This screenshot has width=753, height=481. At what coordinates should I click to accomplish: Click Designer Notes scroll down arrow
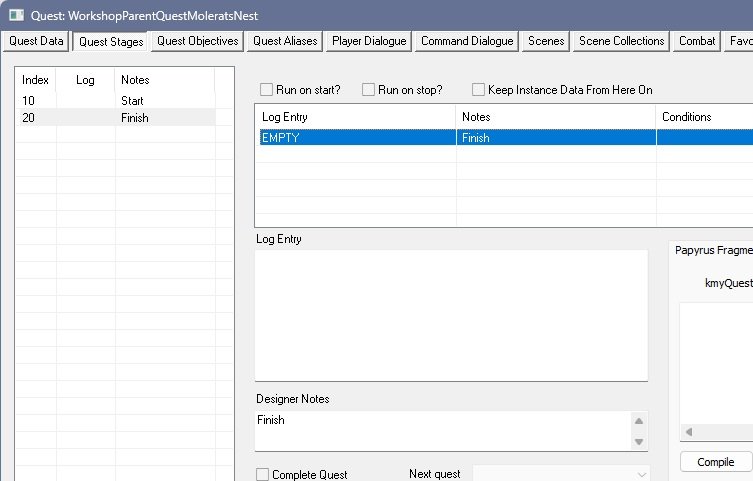tap(639, 442)
